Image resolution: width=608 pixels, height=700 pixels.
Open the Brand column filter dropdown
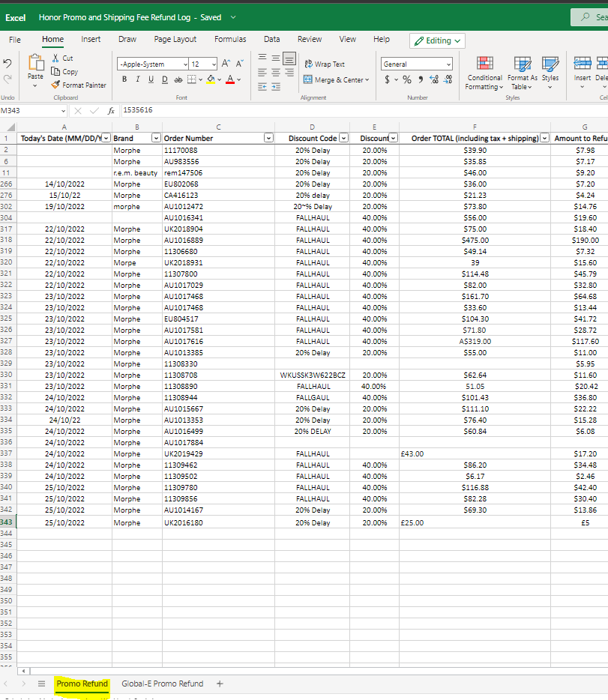tap(156, 138)
